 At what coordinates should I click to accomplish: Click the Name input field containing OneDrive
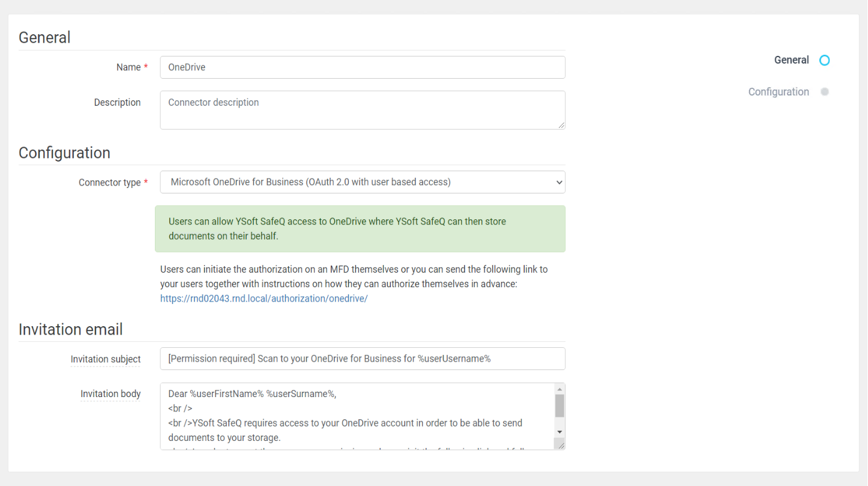pyautogui.click(x=363, y=67)
